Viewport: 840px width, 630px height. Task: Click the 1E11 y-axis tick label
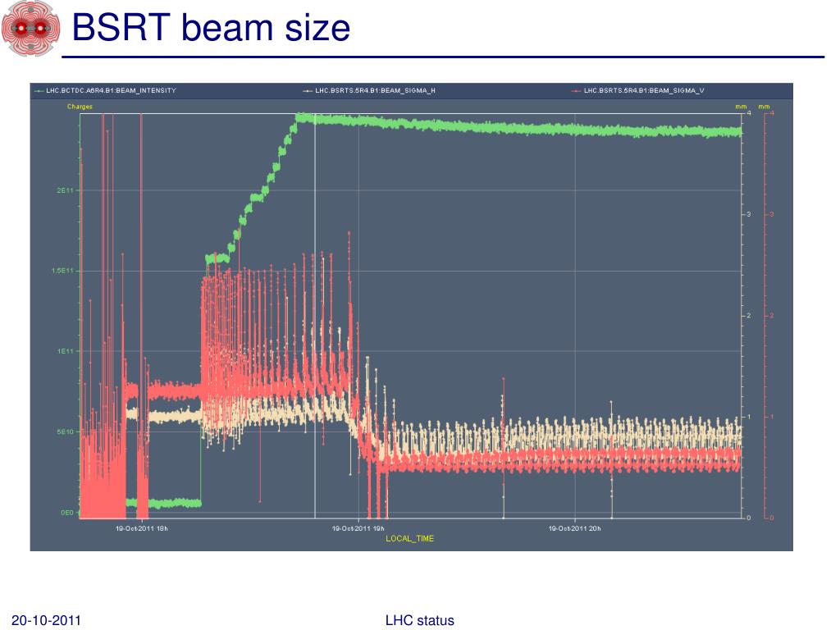65,351
